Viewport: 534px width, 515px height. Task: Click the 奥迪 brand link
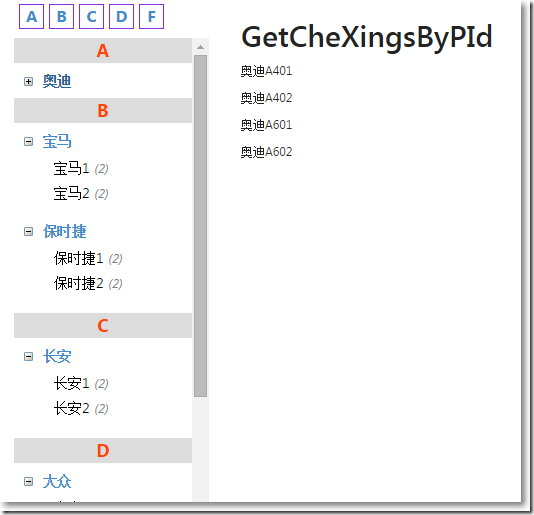pos(57,81)
